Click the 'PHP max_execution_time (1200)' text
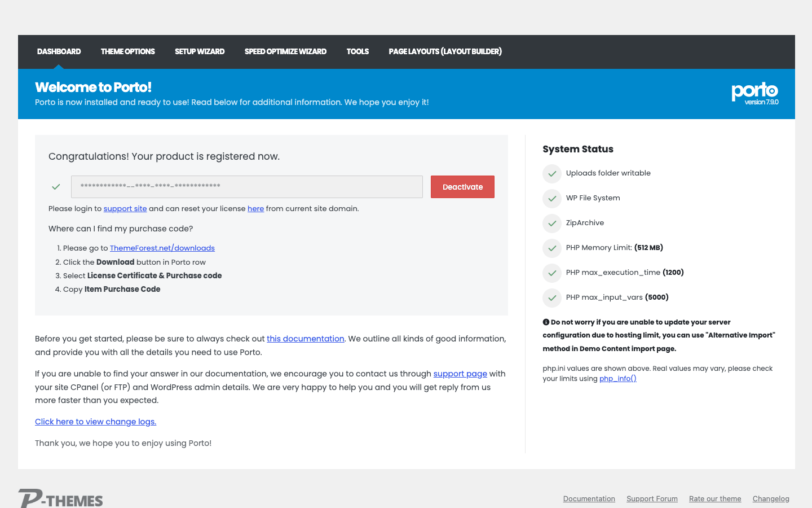The height and width of the screenshot is (508, 812). [625, 272]
